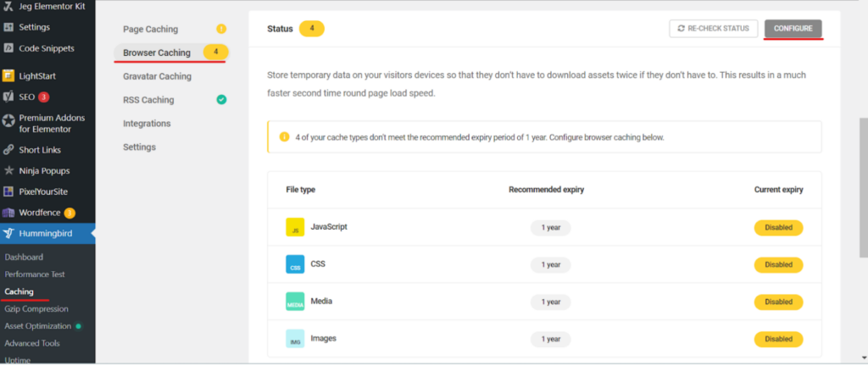Screen dimensions: 868x366
Task: Click the LightStart menu icon
Action: click(8, 75)
